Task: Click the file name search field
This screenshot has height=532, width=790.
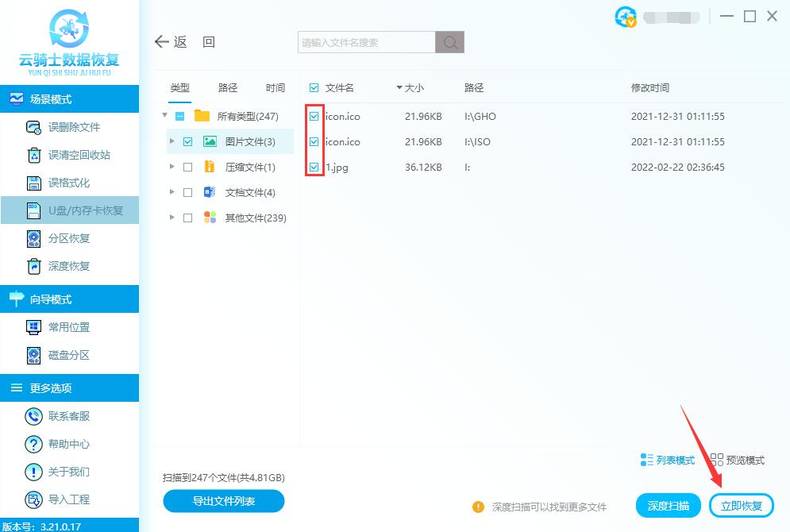Action: [367, 42]
